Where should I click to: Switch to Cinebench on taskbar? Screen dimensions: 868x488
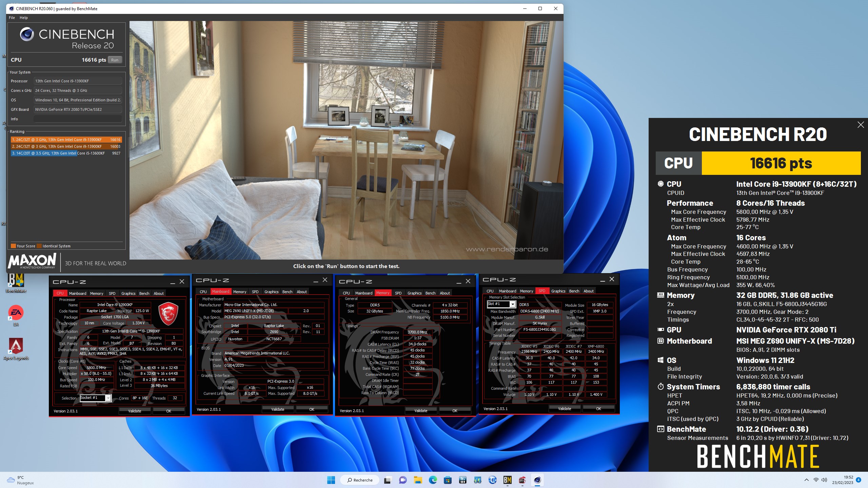pos(537,480)
